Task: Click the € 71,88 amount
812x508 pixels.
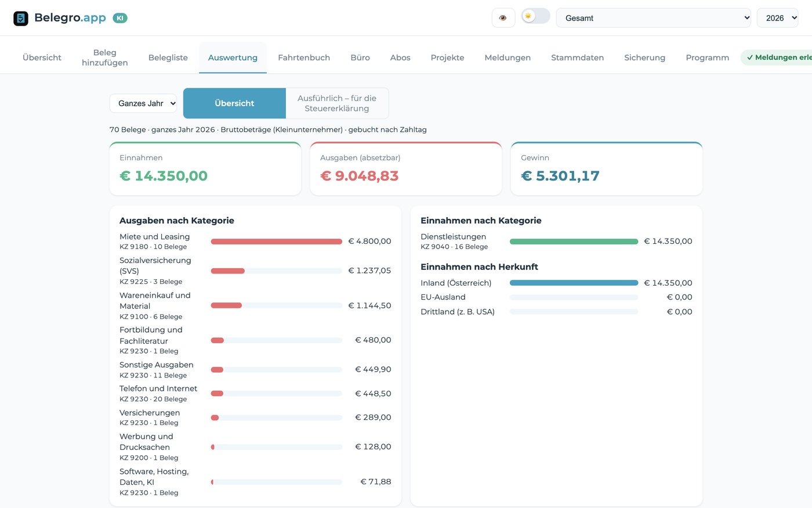Action: tap(376, 482)
